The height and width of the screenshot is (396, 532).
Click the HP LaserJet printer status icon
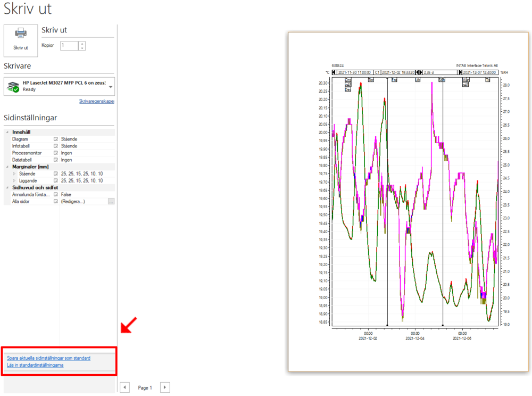[x=13, y=87]
